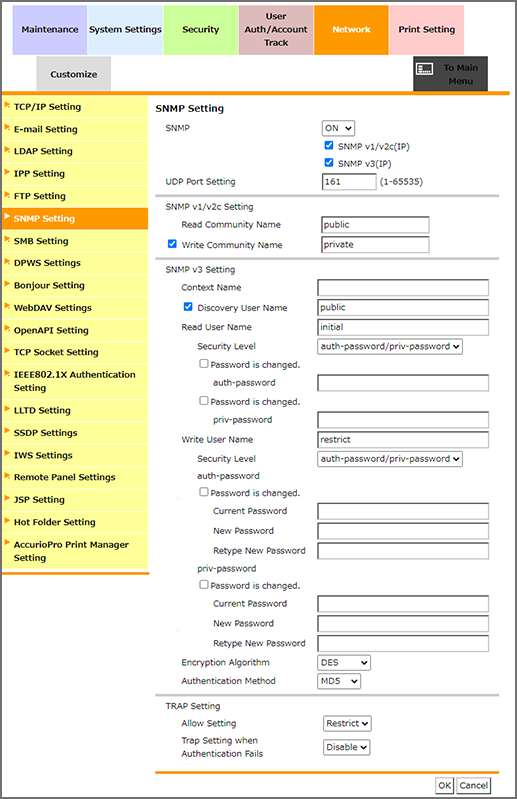Viewport: 517px width, 799px height.
Task: Select User Auth/Account Track tab
Action: pos(276,30)
